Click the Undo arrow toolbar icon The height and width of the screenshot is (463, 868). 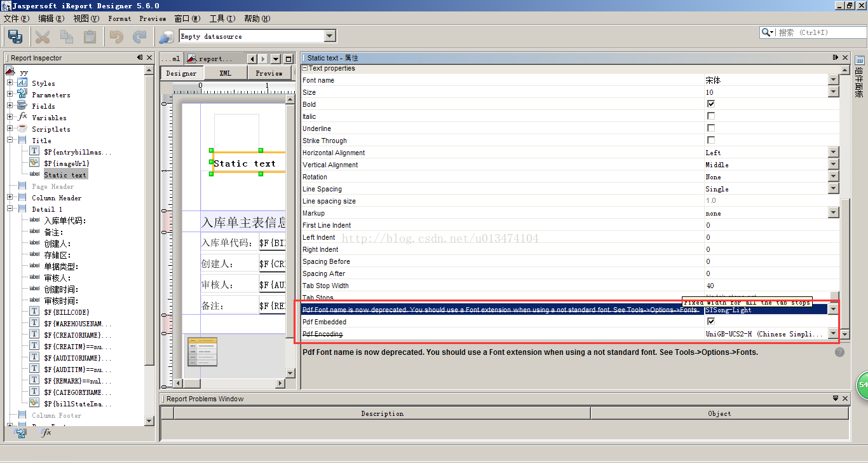pyautogui.click(x=116, y=36)
